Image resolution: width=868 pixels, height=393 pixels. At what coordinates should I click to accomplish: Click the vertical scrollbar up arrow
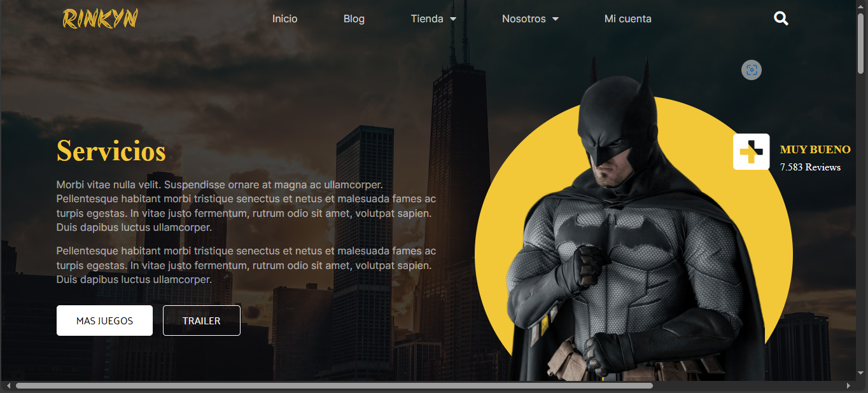[x=861, y=6]
